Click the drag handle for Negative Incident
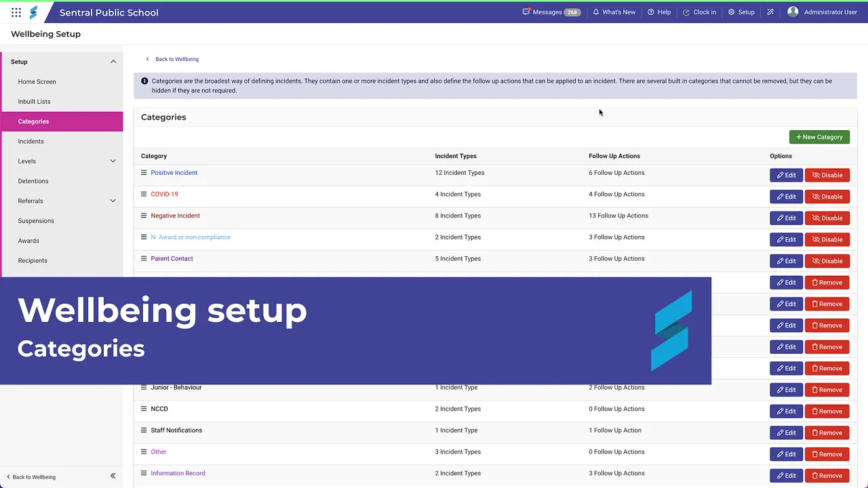The image size is (868, 488). point(144,216)
